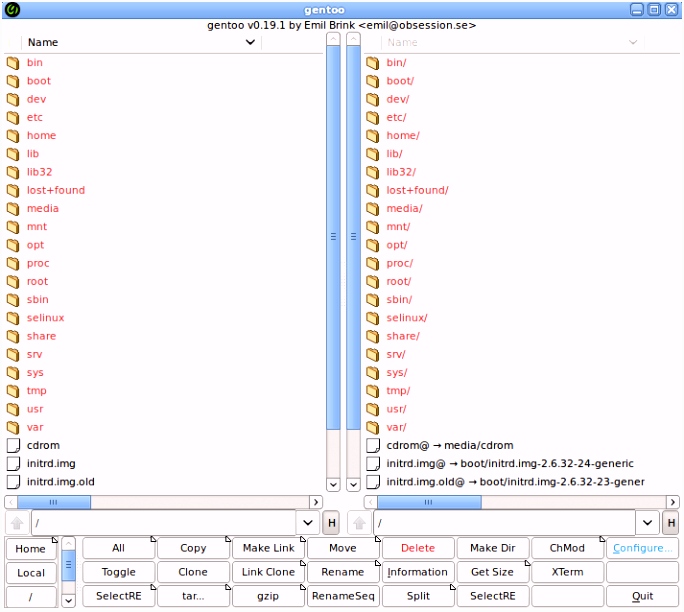Click the right pane horizontal scrollbar thumb
684x612 pixels.
point(429,502)
